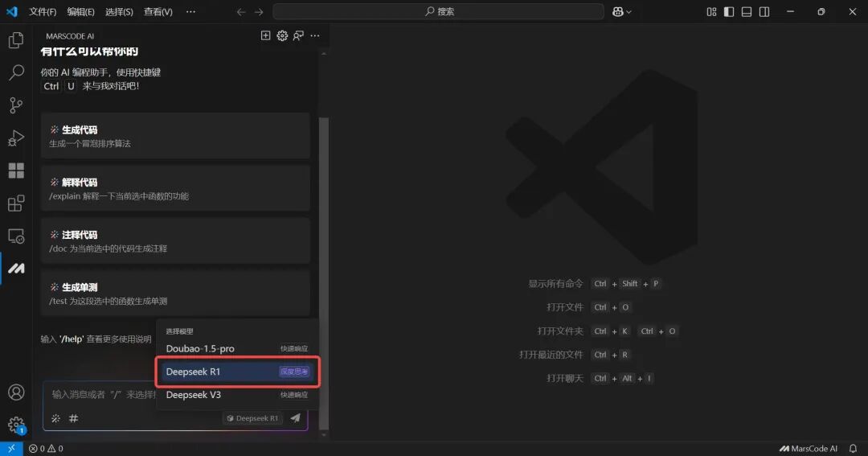The width and height of the screenshot is (868, 456).
Task: Click the 打开文件夹 shortcut hint
Action: [x=608, y=331]
